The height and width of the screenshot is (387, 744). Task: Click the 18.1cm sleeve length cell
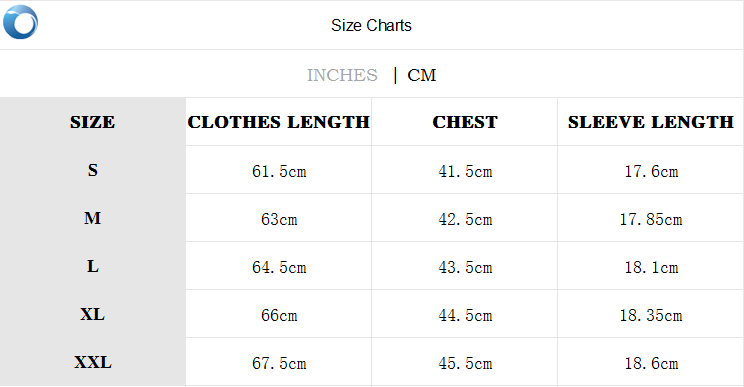651,267
